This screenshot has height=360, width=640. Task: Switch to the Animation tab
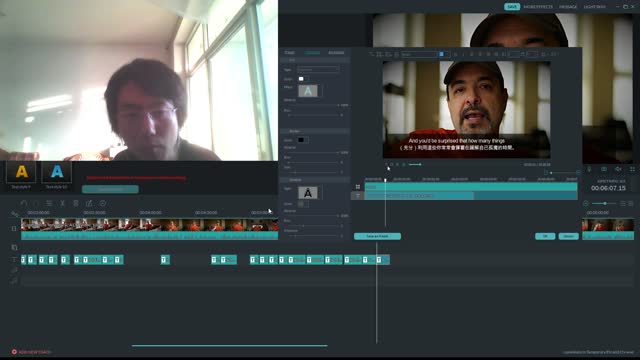coord(336,53)
